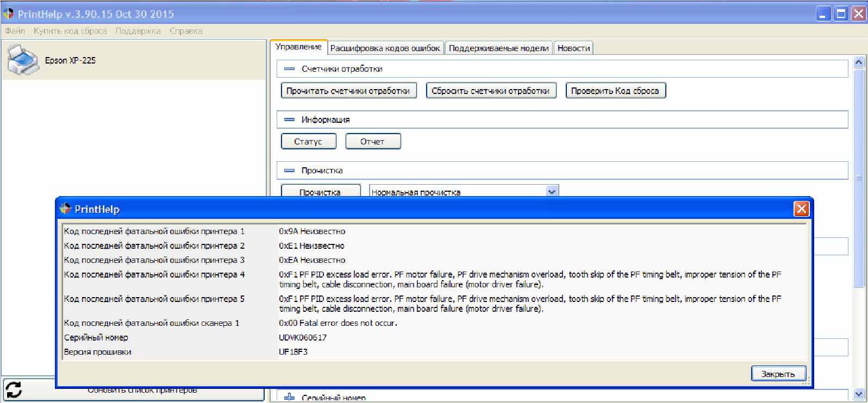Click the Статус button
The image size is (868, 403).
pyautogui.click(x=308, y=141)
